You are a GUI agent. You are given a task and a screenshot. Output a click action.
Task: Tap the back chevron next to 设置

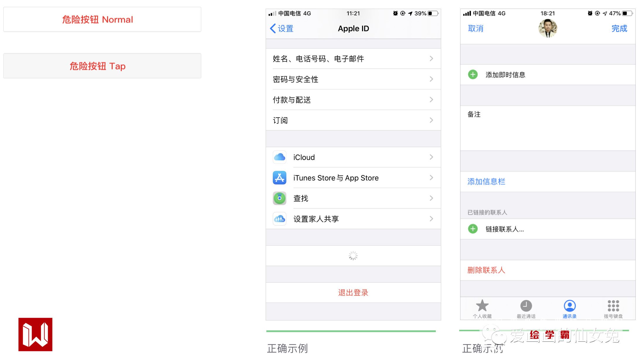(x=273, y=28)
